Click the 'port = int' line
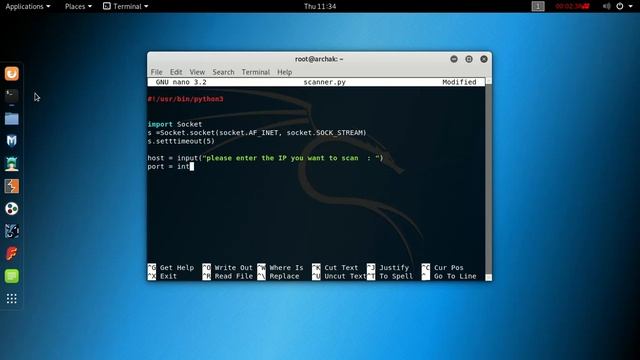 [169, 167]
